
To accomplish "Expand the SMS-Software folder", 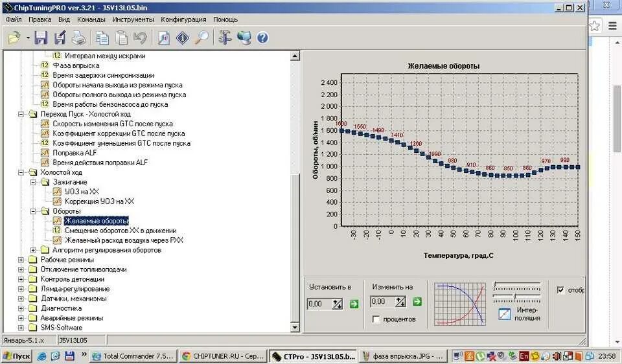I will (x=21, y=328).
